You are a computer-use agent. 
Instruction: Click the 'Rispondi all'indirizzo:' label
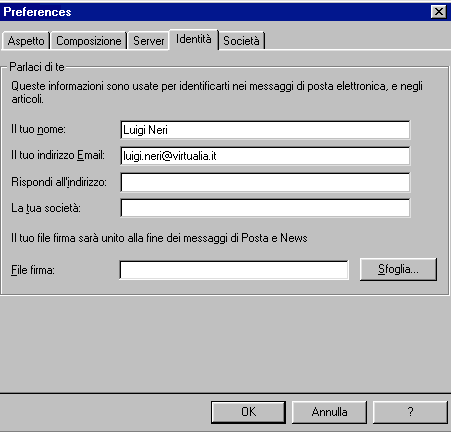pos(59,182)
